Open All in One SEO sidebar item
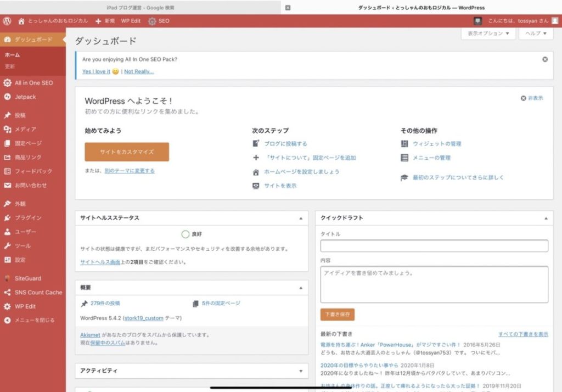This screenshot has height=392, width=562. 33,83
